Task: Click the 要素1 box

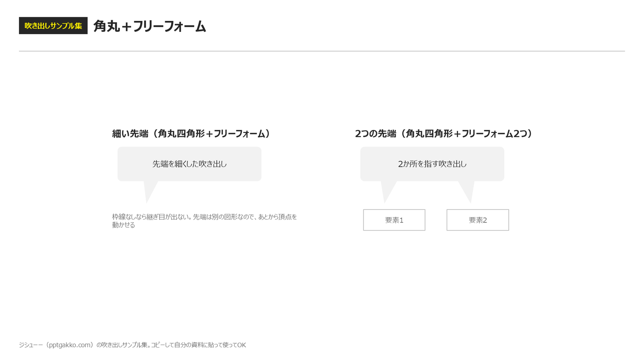Action: click(394, 220)
